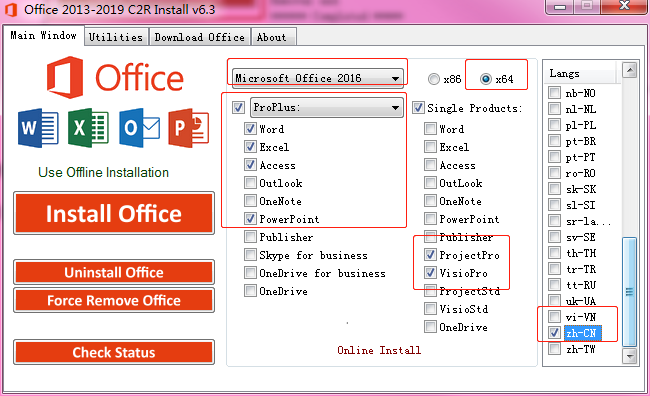Click the Install Office button
The width and height of the screenshot is (650, 396).
(x=114, y=213)
